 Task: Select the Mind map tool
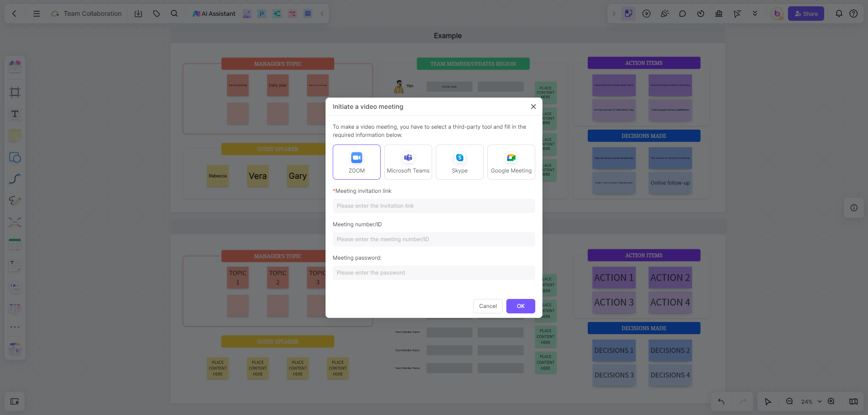pyautogui.click(x=15, y=222)
